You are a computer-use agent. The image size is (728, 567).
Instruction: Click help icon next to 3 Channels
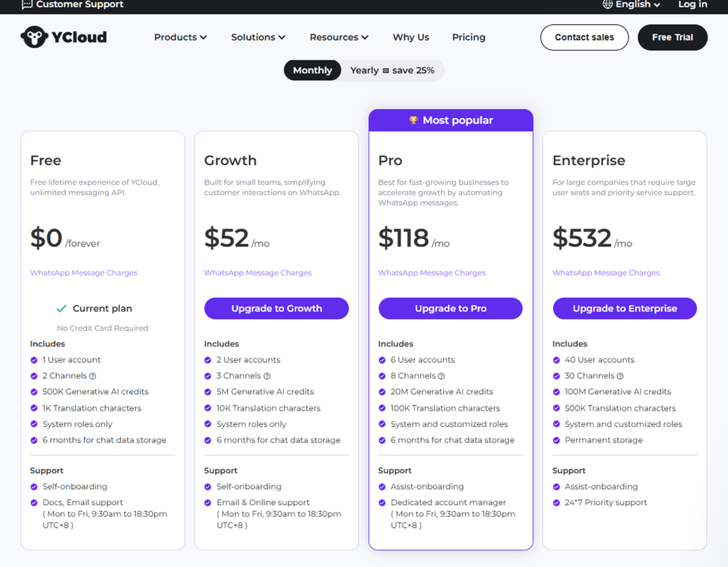coord(267,376)
